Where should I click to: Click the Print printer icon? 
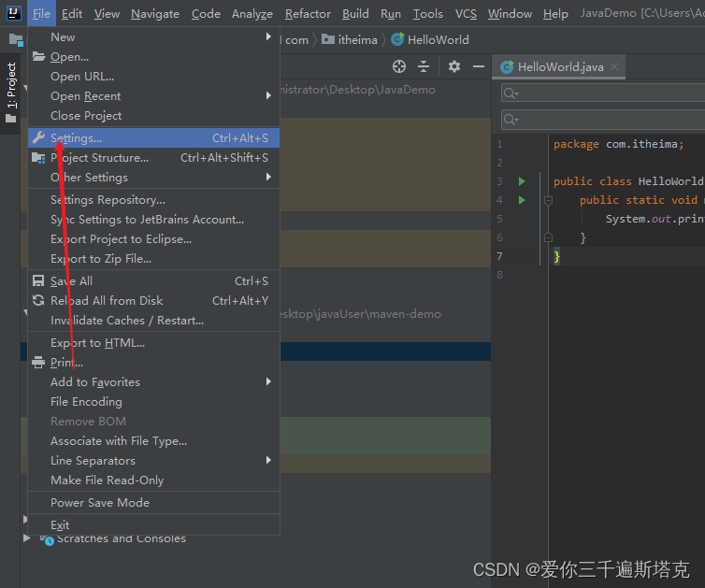(38, 363)
